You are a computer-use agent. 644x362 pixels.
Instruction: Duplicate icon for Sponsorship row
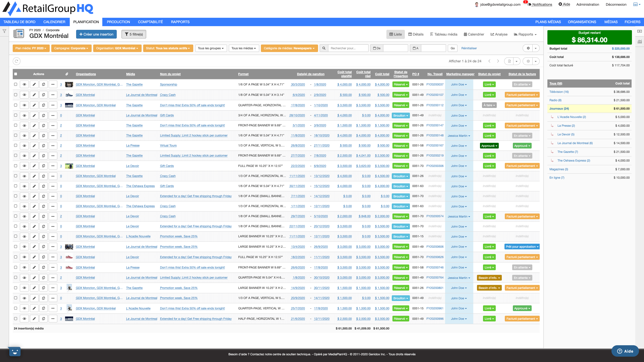pyautogui.click(x=43, y=84)
